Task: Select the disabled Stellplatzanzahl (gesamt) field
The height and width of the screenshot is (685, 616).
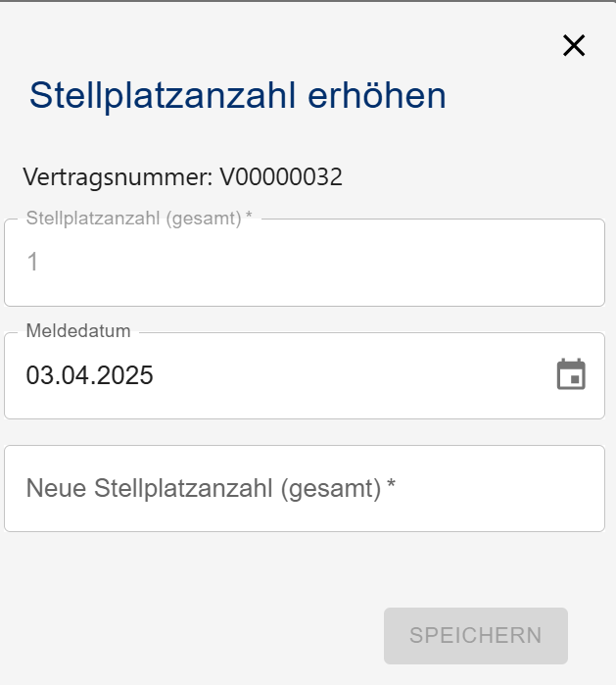Action: (x=304, y=263)
